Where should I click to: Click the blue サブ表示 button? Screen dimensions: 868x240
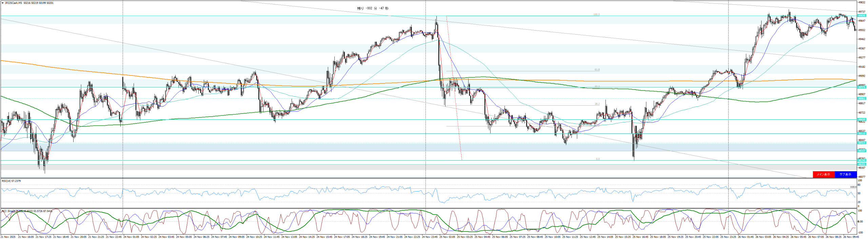(x=845, y=174)
